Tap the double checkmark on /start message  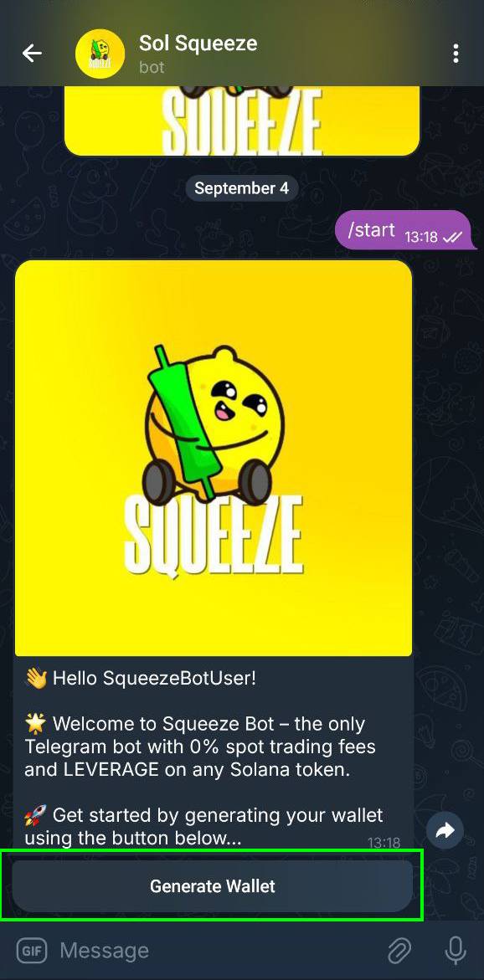point(452,238)
